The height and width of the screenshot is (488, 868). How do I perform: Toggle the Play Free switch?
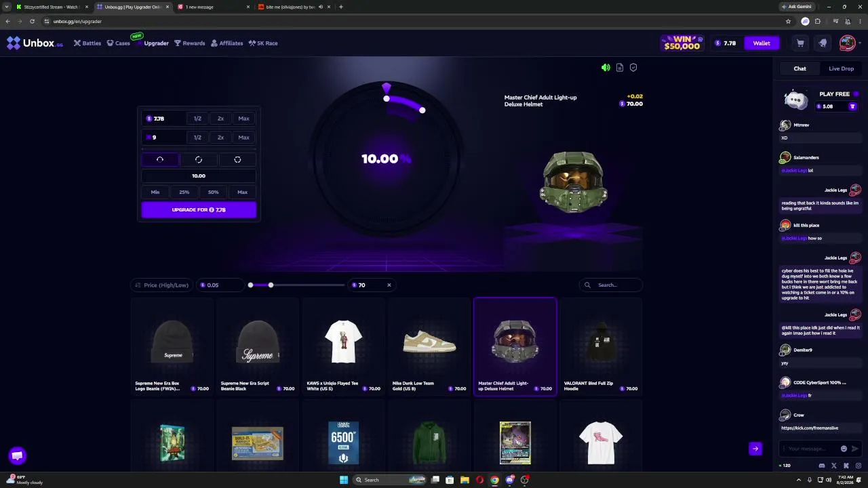(x=856, y=94)
